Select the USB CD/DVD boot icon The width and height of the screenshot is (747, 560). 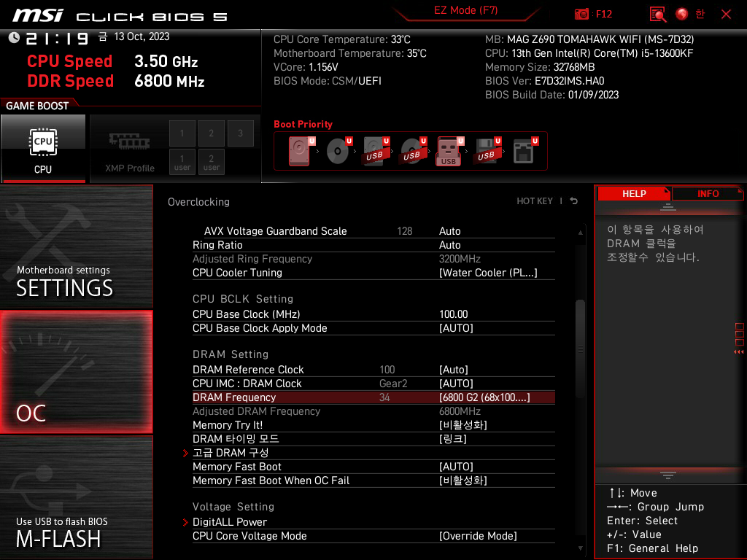click(413, 151)
